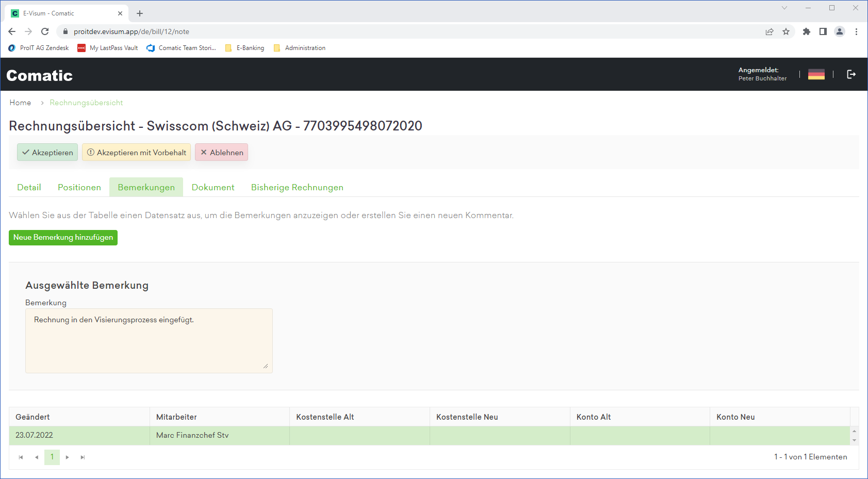Viewport: 868px width, 479px height.
Task: Open a new browser tab
Action: [140, 13]
